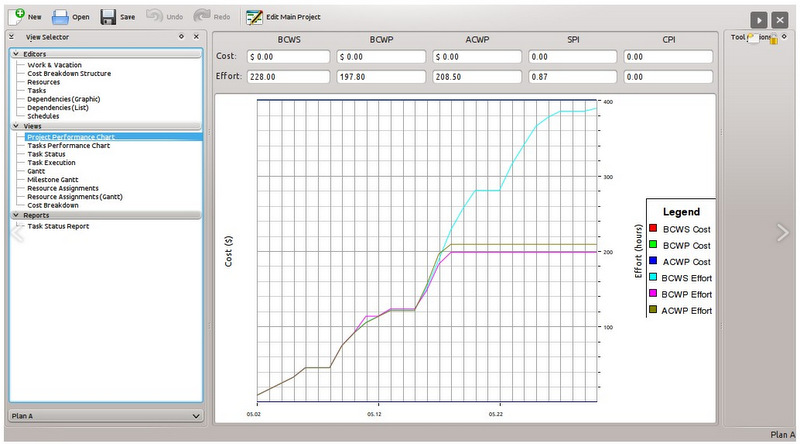Click the 05.12 date axis label

(374, 414)
